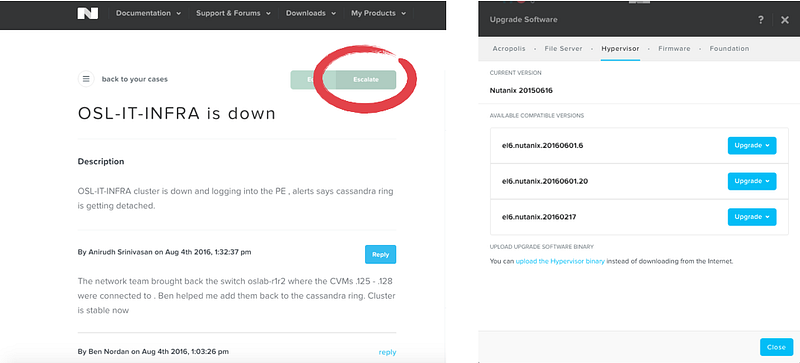This screenshot has width=800, height=363.
Task: Click Upgrade for el6.nutanix.20160601.20
Action: (752, 181)
